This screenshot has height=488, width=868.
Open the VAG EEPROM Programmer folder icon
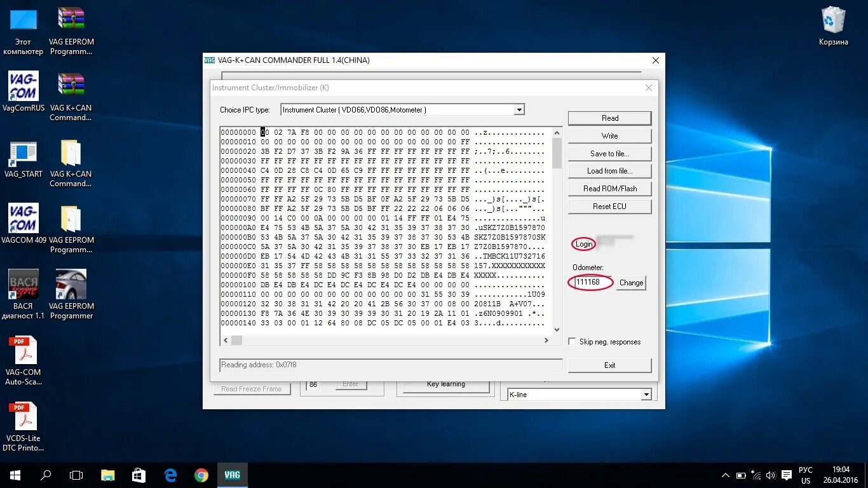click(x=71, y=229)
